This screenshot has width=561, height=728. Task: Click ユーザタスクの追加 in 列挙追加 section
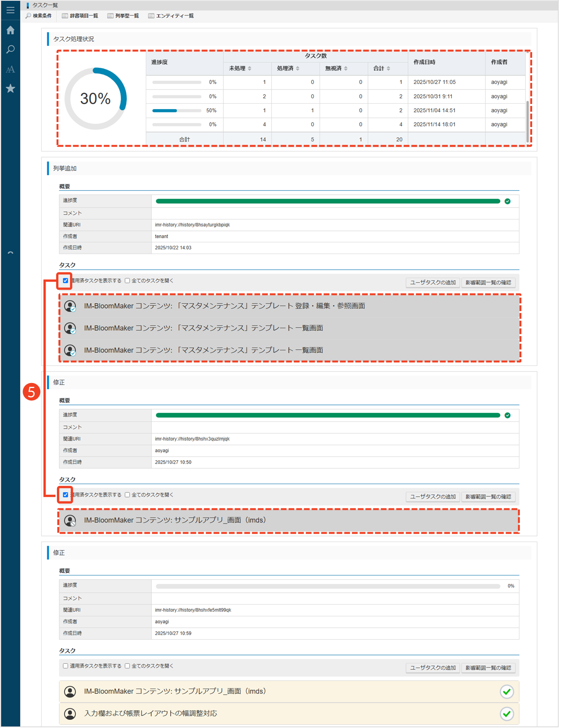433,282
